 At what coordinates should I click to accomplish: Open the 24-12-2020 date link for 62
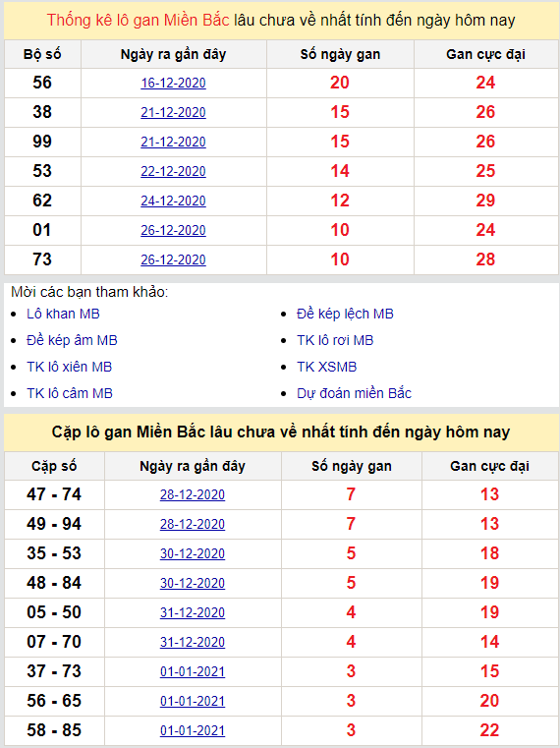click(x=173, y=201)
